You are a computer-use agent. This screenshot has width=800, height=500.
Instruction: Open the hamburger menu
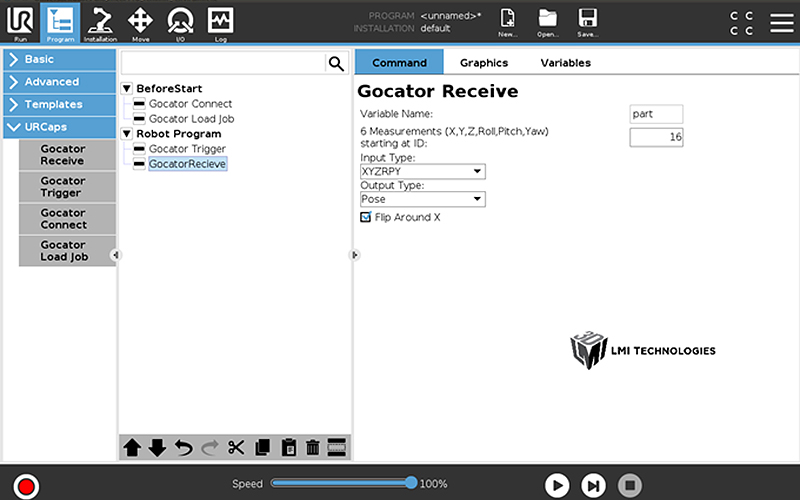tap(782, 23)
